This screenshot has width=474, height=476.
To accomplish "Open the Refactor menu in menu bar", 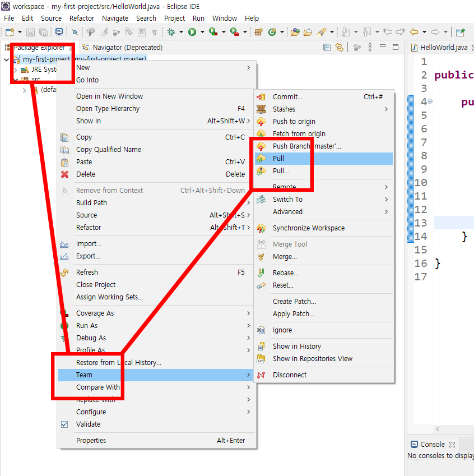I will point(82,18).
